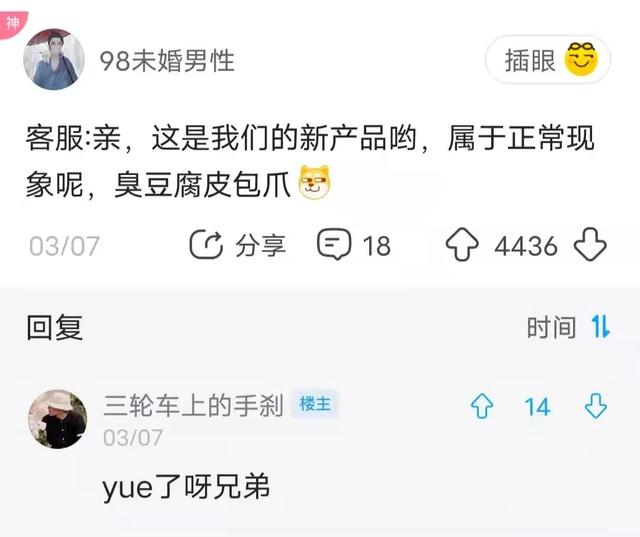Image resolution: width=640 pixels, height=537 pixels.
Task: Open the 18 comments bubble icon
Action: (334, 244)
